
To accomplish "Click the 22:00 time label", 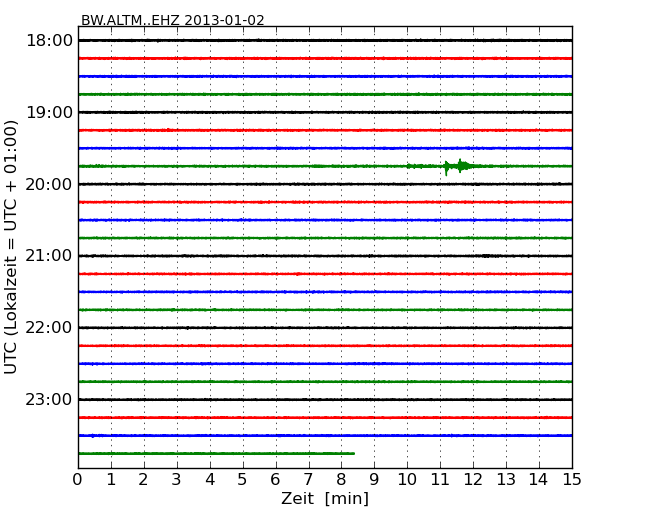I will [49, 328].
